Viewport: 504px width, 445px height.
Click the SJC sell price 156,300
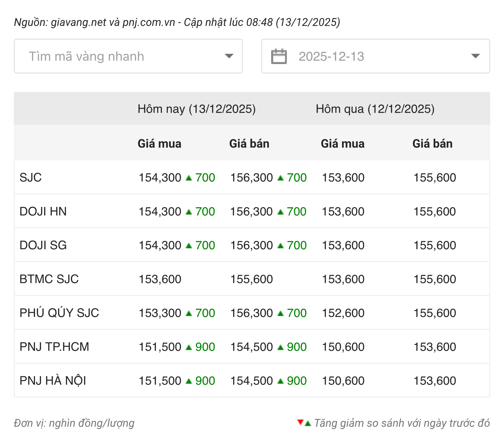coord(252,178)
